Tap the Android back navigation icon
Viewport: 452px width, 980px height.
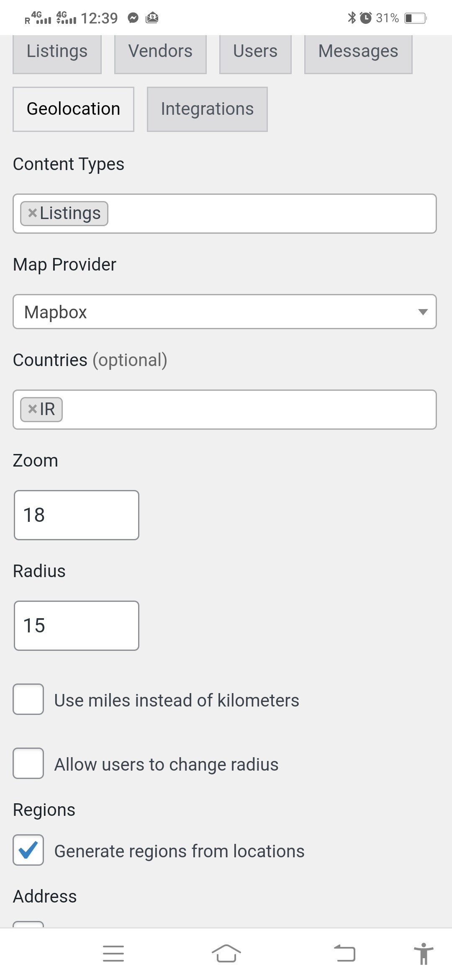tap(344, 954)
